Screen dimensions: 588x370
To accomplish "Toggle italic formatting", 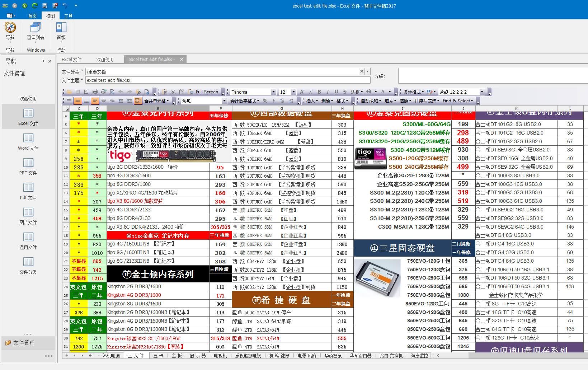I will [328, 92].
